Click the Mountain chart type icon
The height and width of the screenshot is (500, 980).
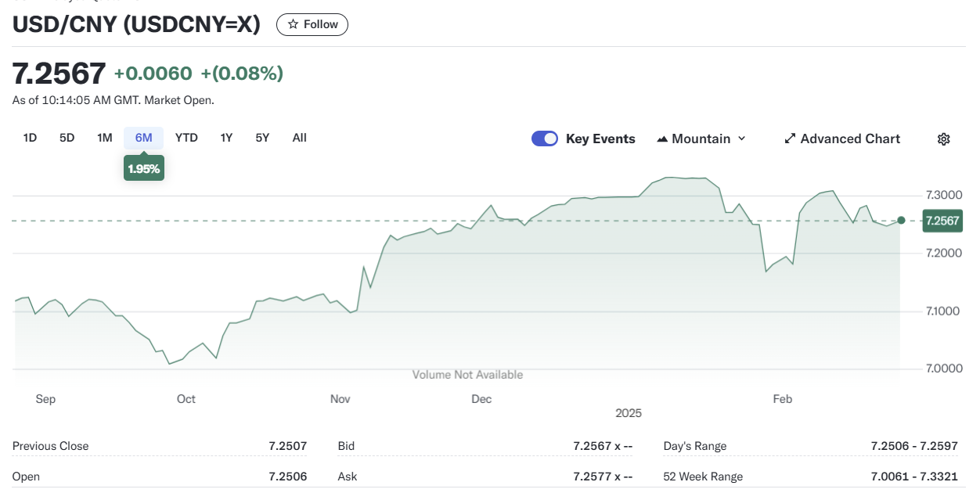[x=662, y=139]
